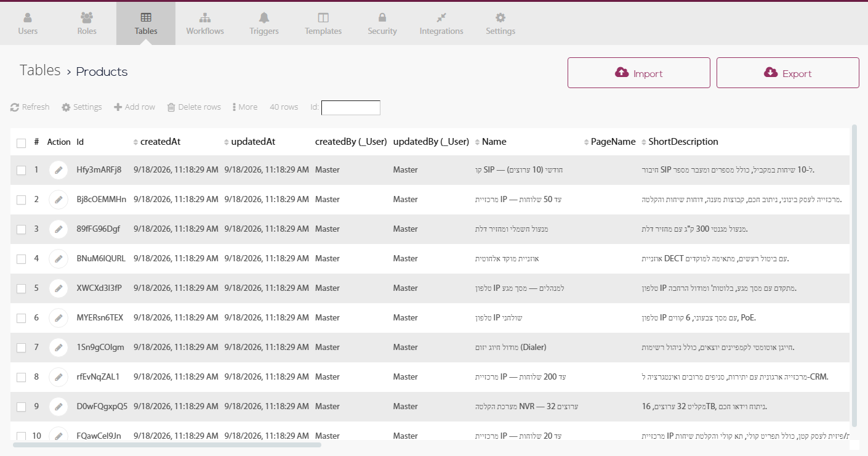
Task: Open the Roles section icon
Action: (87, 18)
